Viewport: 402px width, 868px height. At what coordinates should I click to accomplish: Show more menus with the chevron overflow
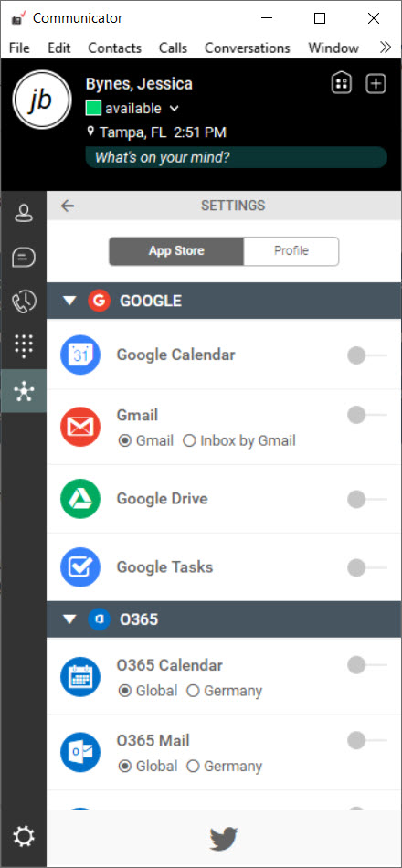click(x=386, y=48)
